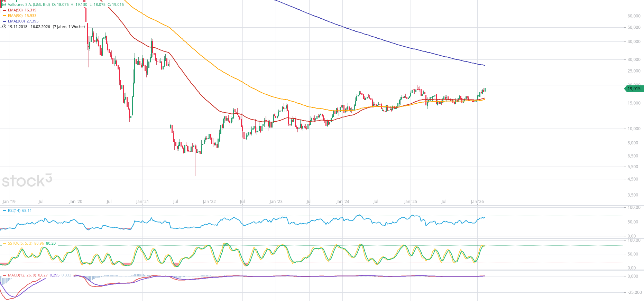Toggle the RSI(14) indicator label
Image resolution: width=644 pixels, height=301 pixels.
(14, 210)
